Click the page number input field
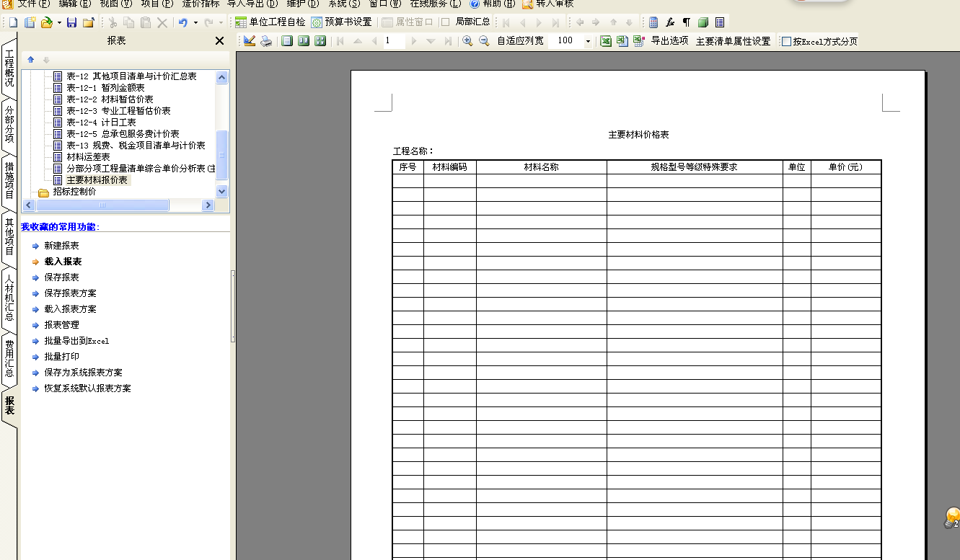Screen dimensions: 960x560 [x=393, y=41]
